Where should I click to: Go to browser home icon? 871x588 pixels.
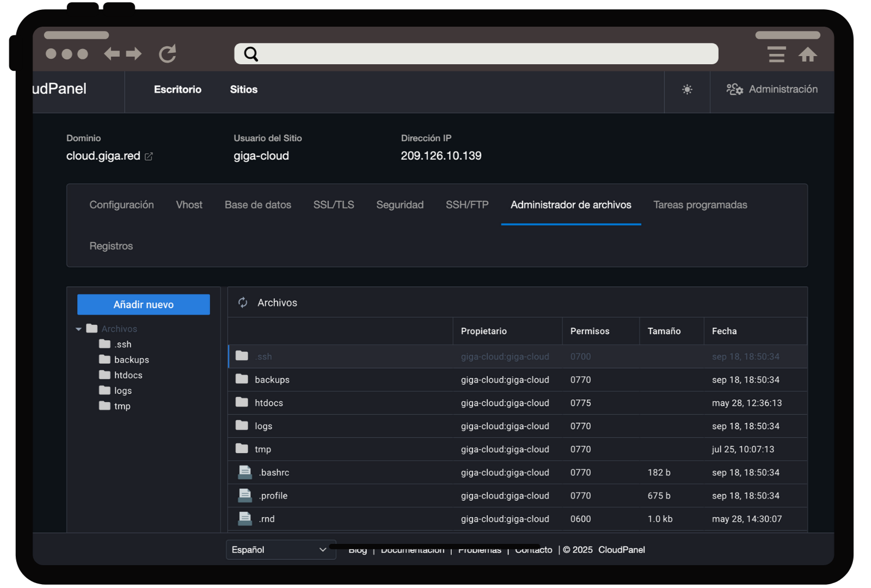(x=807, y=54)
